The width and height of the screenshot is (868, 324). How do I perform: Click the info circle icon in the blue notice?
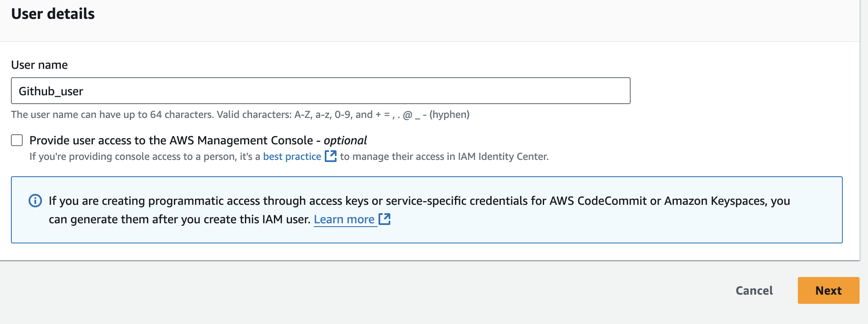coord(35,201)
